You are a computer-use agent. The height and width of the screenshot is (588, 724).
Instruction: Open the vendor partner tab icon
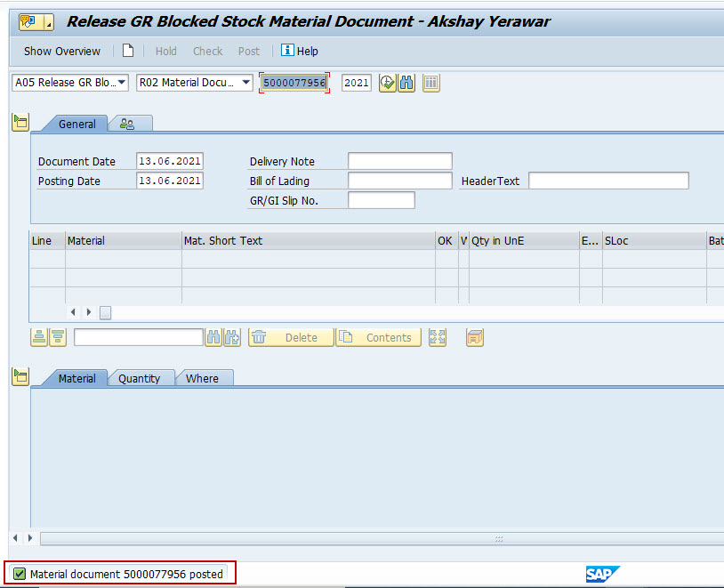tap(127, 124)
